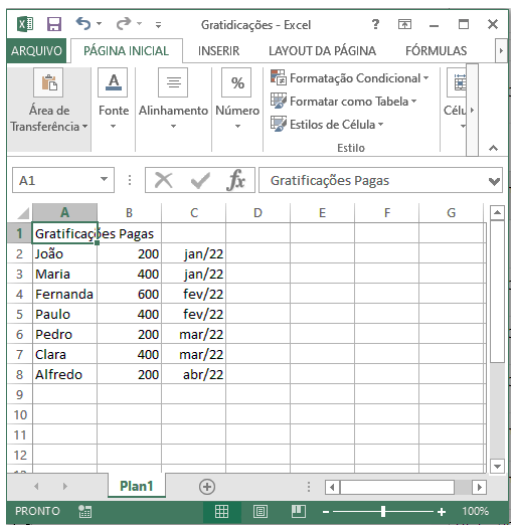Zoom out with the minus button
This screenshot has width=515, height=529.
click(325, 512)
